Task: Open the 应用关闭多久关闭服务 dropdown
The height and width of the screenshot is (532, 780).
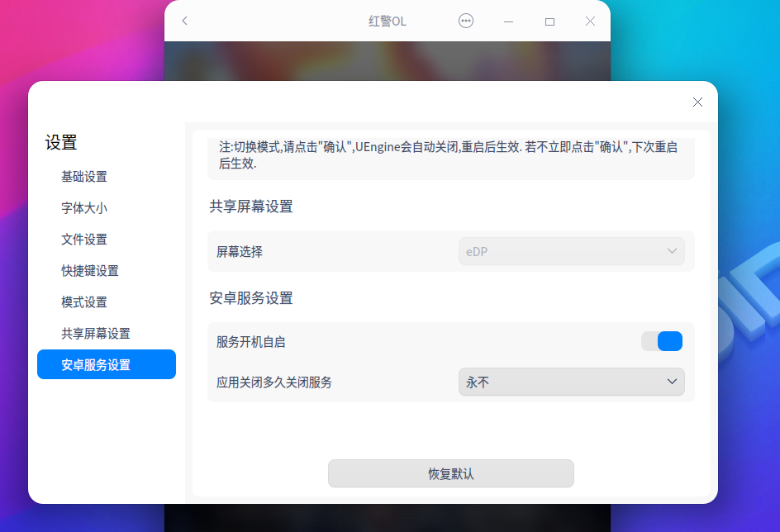Action: pos(573,382)
